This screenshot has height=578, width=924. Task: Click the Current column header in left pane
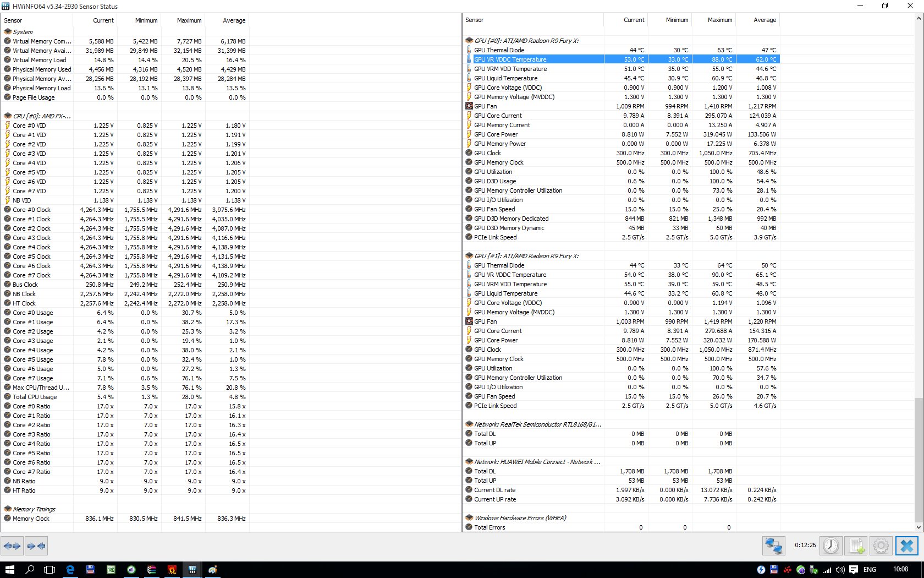click(95, 20)
